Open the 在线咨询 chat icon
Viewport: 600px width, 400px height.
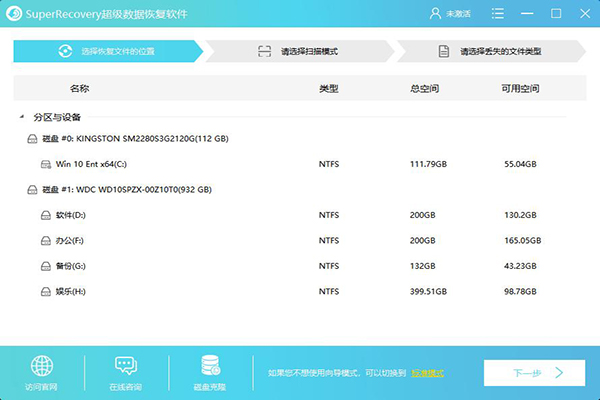click(x=126, y=366)
